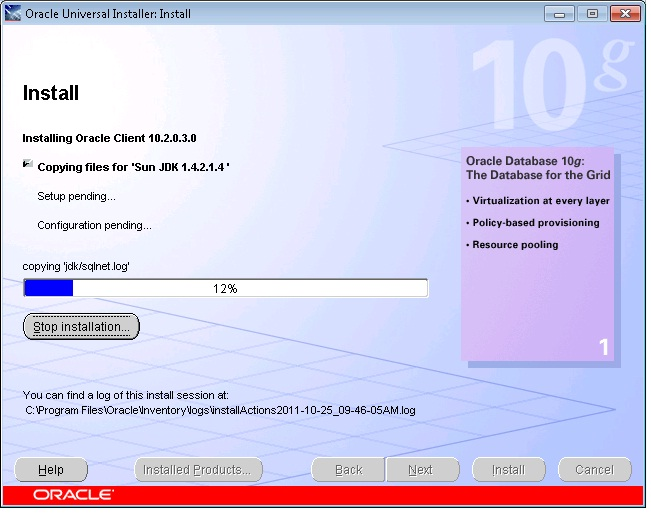Click "Installing Oracle Client 10.2.0.3.0" heading

[x=109, y=138]
